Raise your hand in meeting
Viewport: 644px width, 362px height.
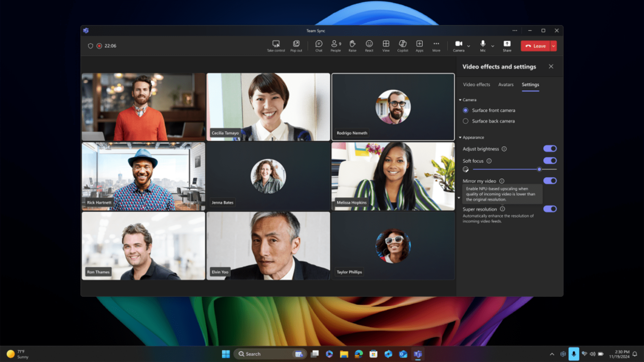(x=352, y=46)
